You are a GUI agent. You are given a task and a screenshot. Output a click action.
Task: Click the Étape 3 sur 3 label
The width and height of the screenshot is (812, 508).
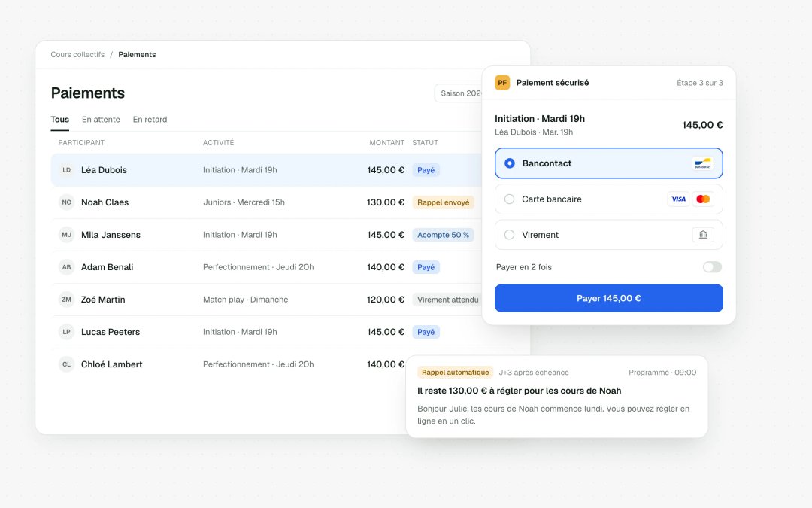point(700,83)
